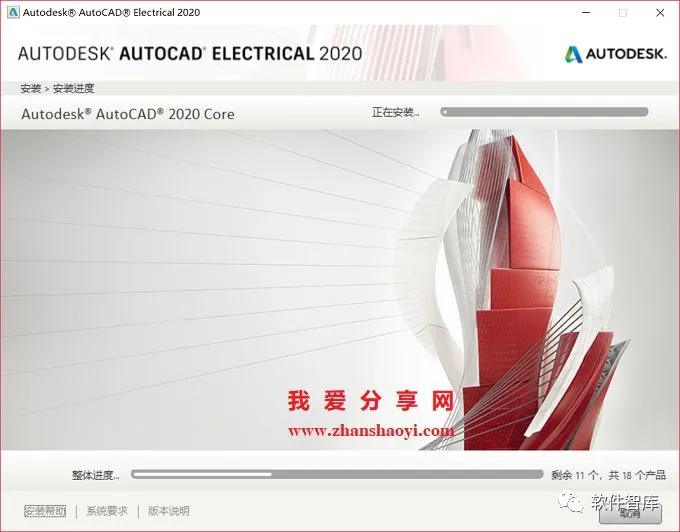Open the 系统要求 system requirements link
The image size is (680, 532).
[x=107, y=511]
